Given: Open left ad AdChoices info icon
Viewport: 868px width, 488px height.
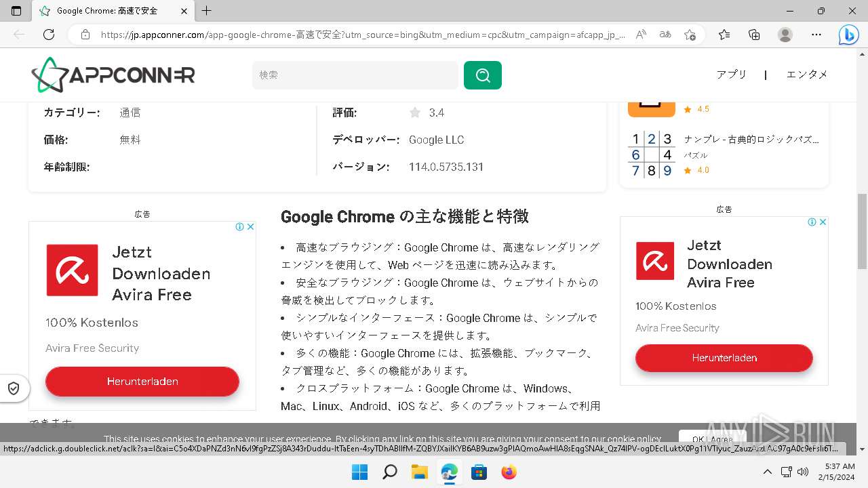Looking at the screenshot, I should coord(240,227).
